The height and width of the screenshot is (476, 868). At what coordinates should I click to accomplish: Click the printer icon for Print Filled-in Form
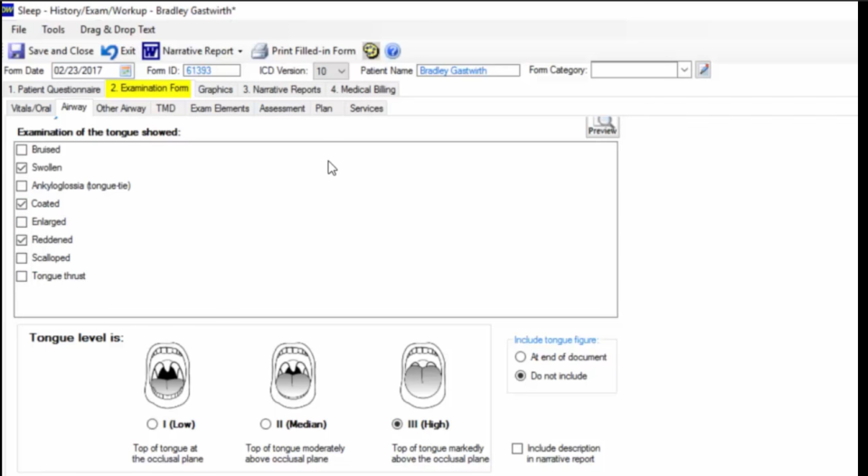259,51
